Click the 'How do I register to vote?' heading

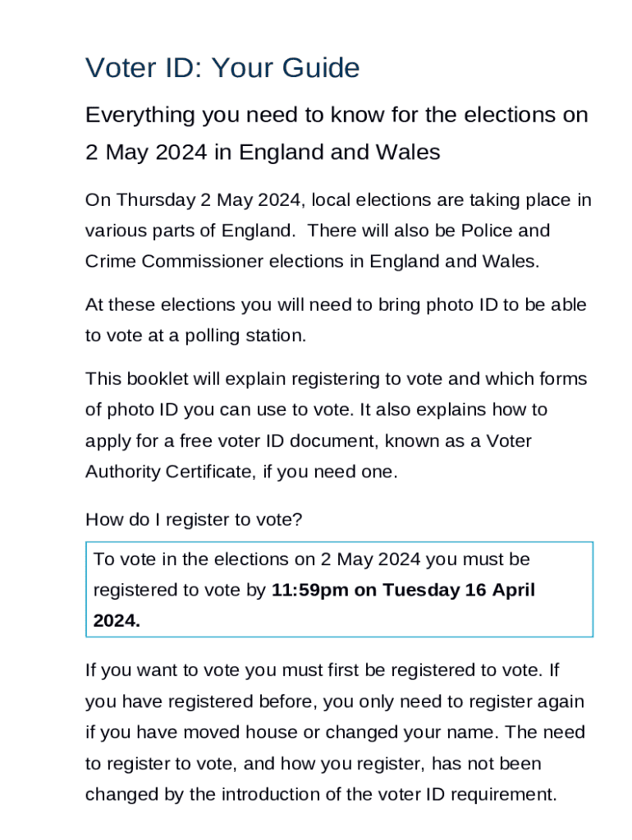194,519
